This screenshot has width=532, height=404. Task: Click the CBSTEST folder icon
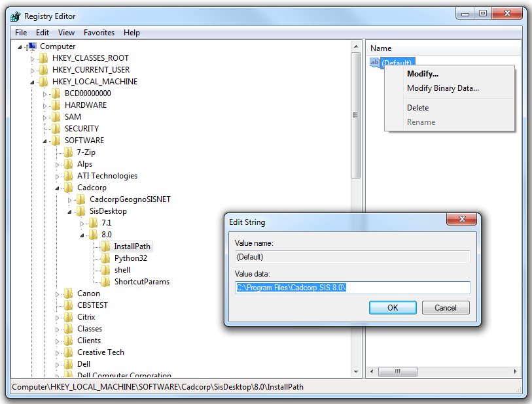click(69, 305)
